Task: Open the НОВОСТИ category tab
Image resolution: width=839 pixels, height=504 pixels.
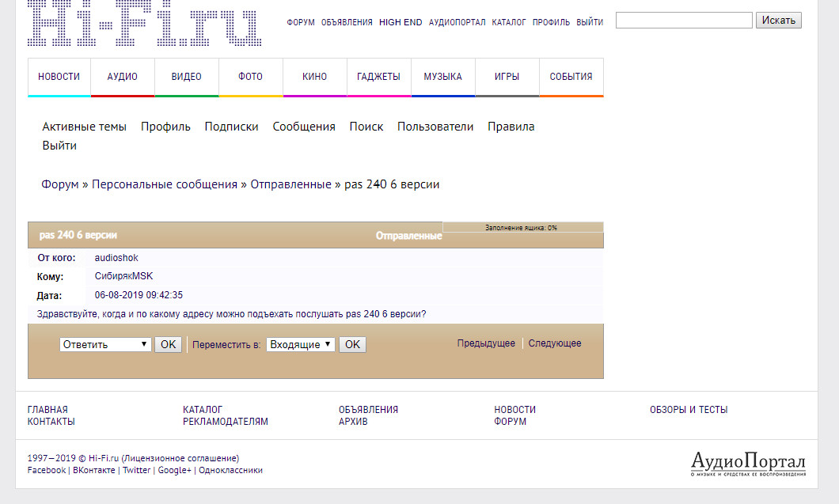Action: [x=59, y=77]
